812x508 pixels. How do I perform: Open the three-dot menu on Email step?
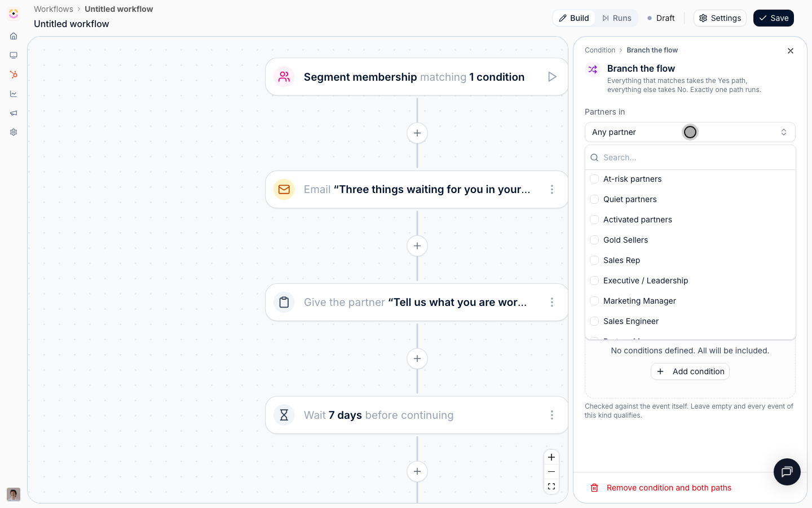[552, 190]
